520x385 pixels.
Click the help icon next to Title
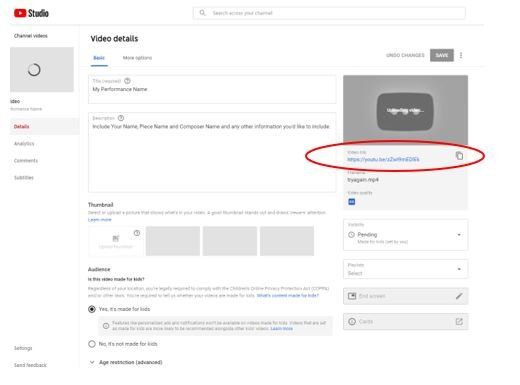pyautogui.click(x=127, y=81)
